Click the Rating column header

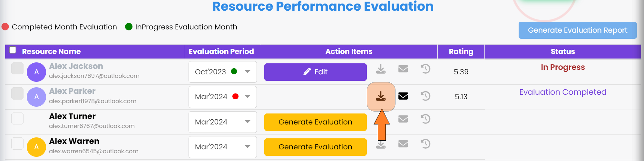tap(461, 51)
